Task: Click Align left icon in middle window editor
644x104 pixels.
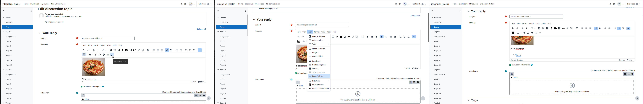Action: click(368, 37)
